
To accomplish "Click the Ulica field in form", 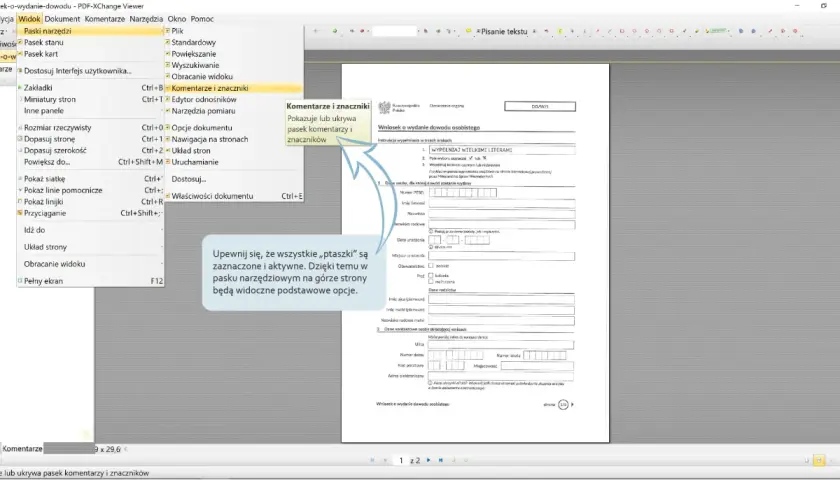I will coord(500,344).
